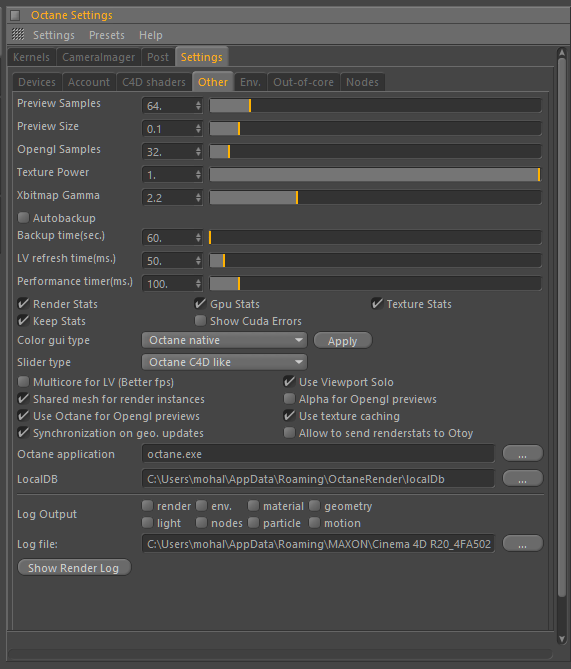
Task: Click on the Preview Size slider
Action: (x=375, y=129)
